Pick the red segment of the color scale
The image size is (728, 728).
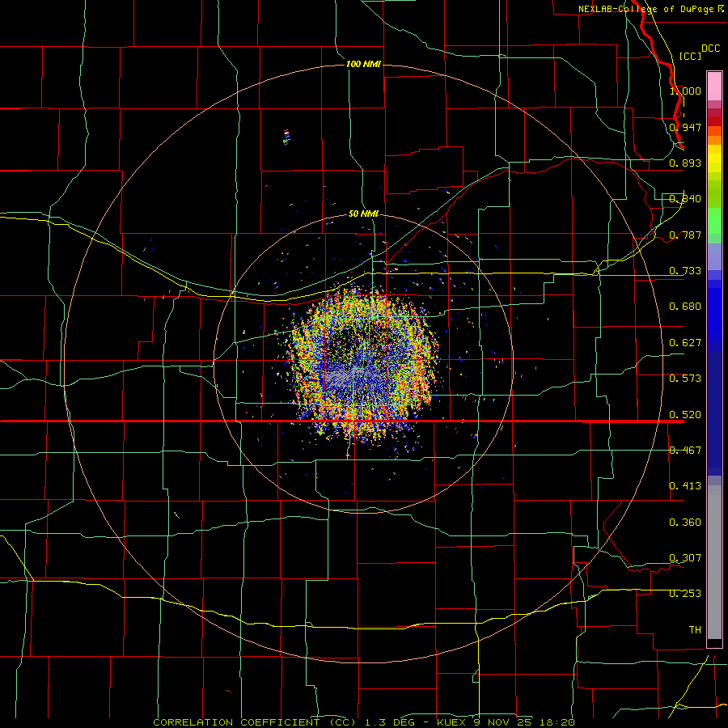[x=714, y=121]
